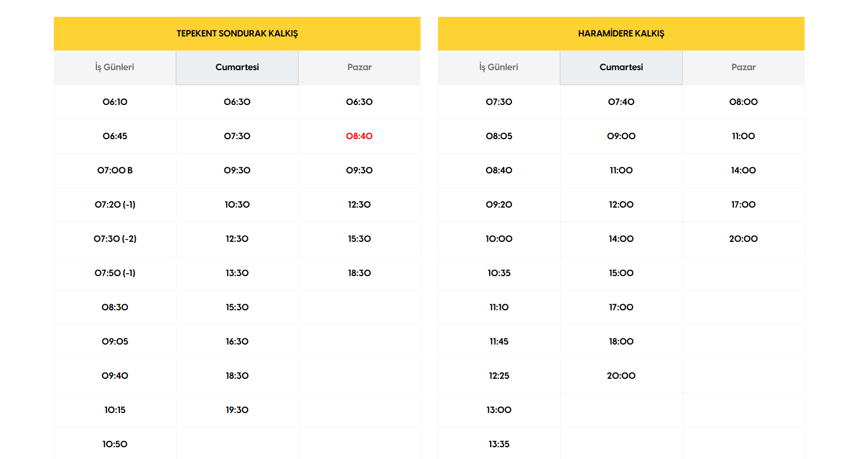Click the Haramidere Kalkış yellow header

coord(621,34)
